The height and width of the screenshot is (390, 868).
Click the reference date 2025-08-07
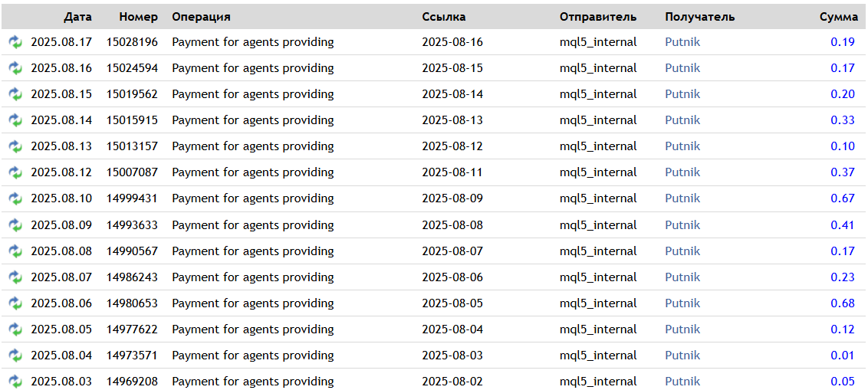[452, 251]
